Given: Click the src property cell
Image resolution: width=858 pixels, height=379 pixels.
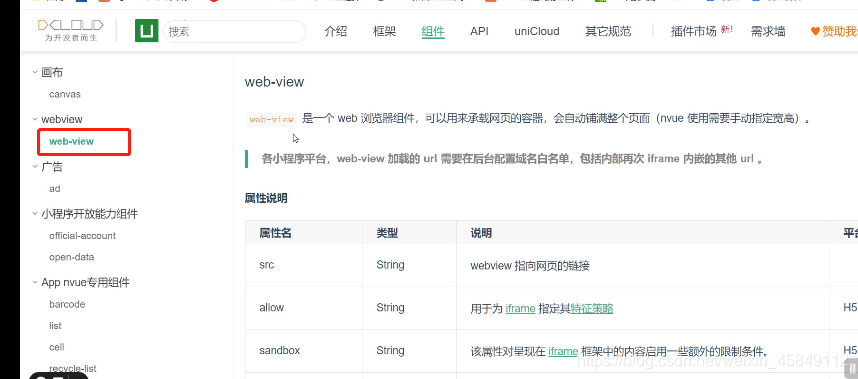Looking at the screenshot, I should (267, 265).
